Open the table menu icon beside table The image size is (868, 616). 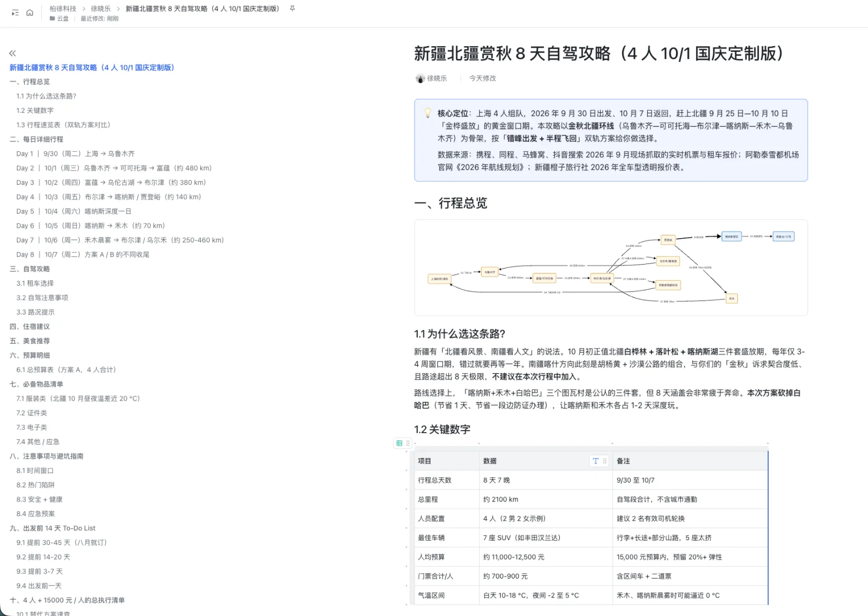pyautogui.click(x=399, y=443)
